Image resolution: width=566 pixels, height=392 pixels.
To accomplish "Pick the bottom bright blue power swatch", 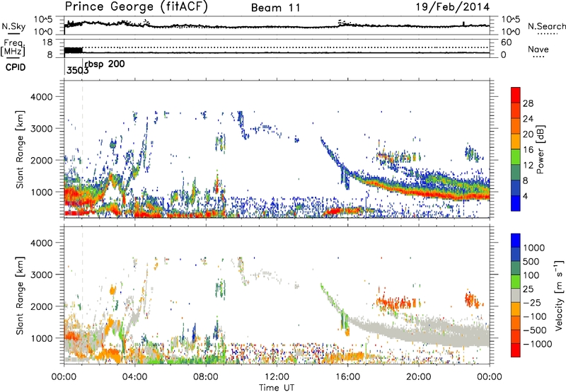I will pyautogui.click(x=516, y=203).
